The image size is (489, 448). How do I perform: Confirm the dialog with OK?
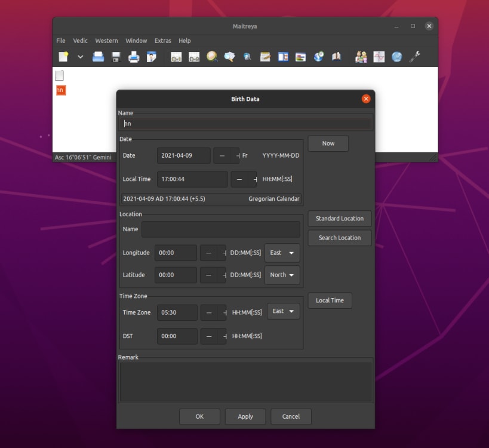click(x=199, y=416)
